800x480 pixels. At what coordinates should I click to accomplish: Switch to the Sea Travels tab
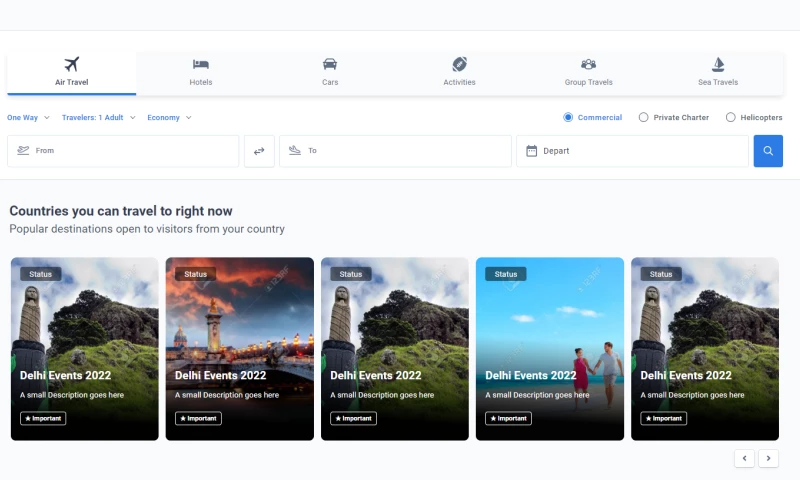point(718,73)
